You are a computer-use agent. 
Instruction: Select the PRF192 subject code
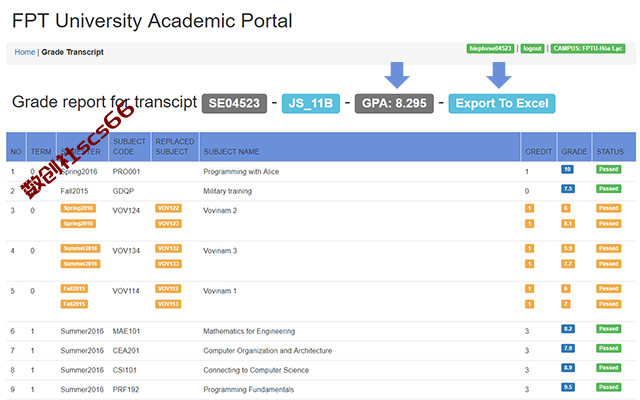[x=126, y=390]
